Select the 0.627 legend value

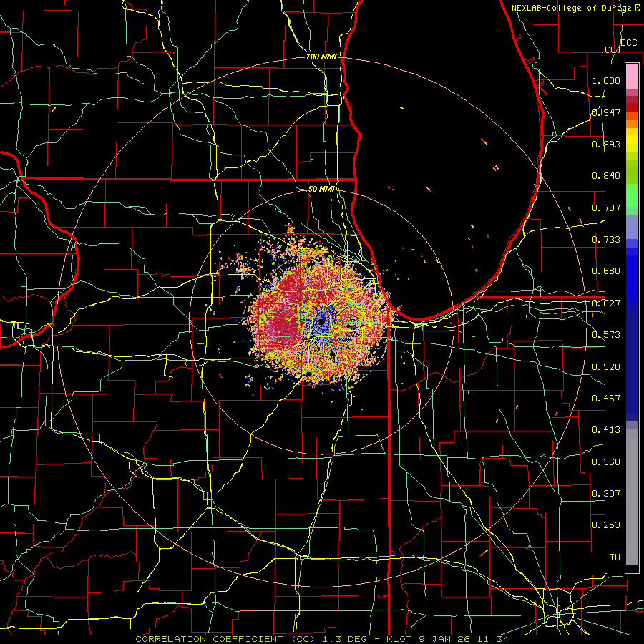pyautogui.click(x=606, y=303)
